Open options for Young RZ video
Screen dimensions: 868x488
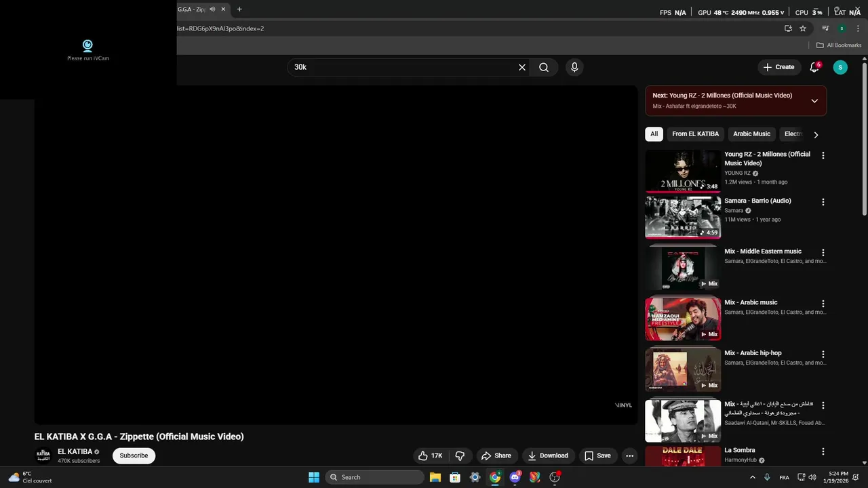point(823,155)
